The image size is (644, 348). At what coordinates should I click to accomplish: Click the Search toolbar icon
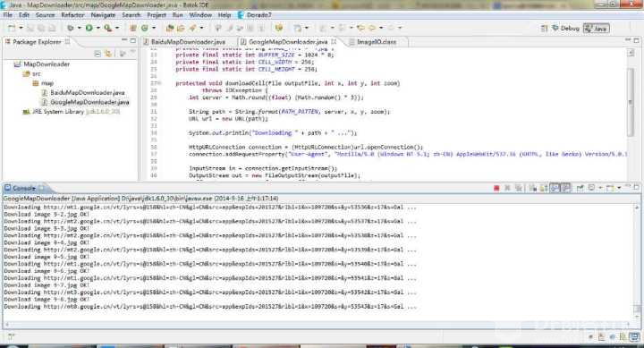[x=192, y=28]
